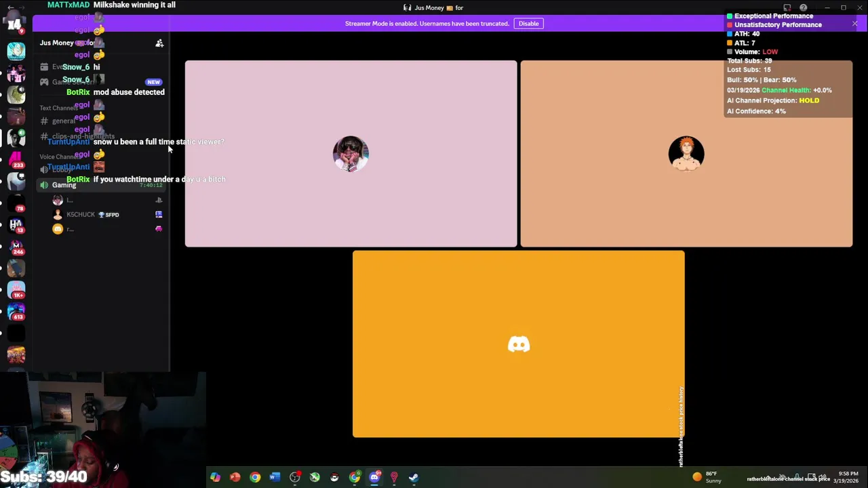Open the Game Servers item marked NEW
868x488 pixels.
(x=100, y=82)
